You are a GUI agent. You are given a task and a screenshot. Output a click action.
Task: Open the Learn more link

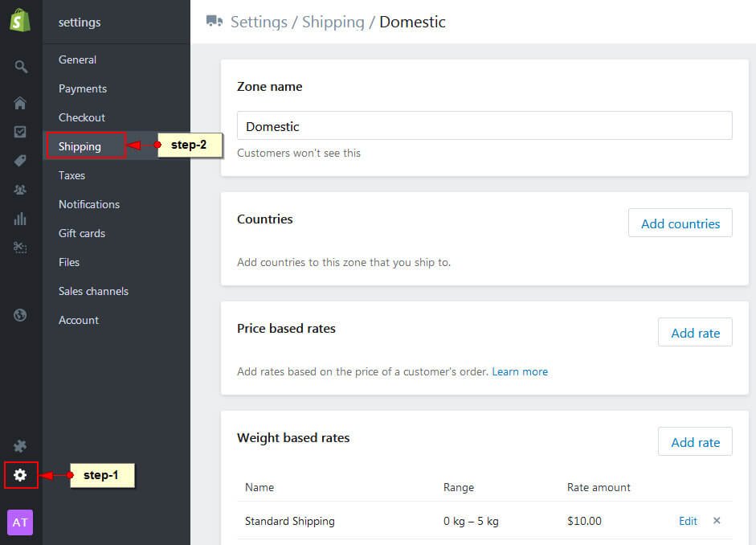pyautogui.click(x=520, y=371)
